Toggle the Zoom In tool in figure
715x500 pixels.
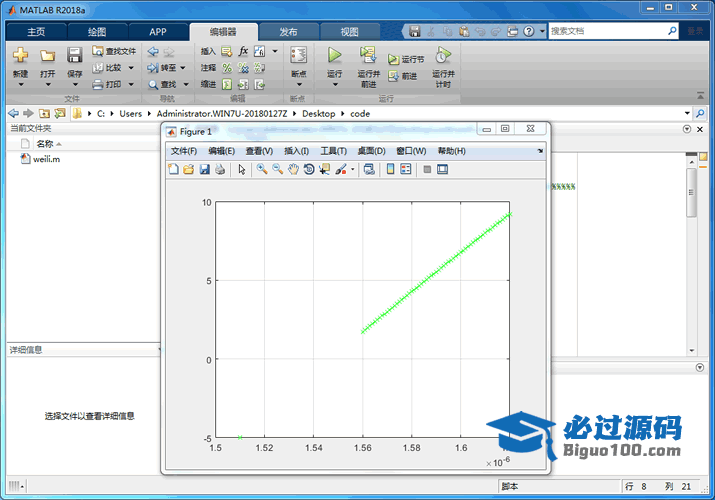click(x=262, y=170)
